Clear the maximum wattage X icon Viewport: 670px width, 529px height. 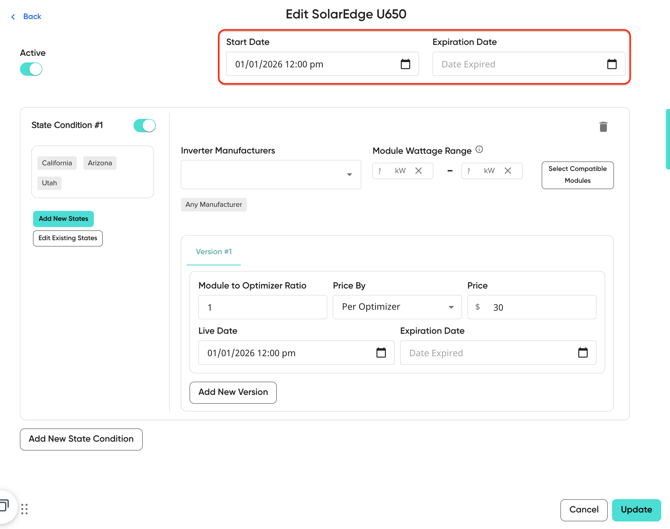click(508, 170)
